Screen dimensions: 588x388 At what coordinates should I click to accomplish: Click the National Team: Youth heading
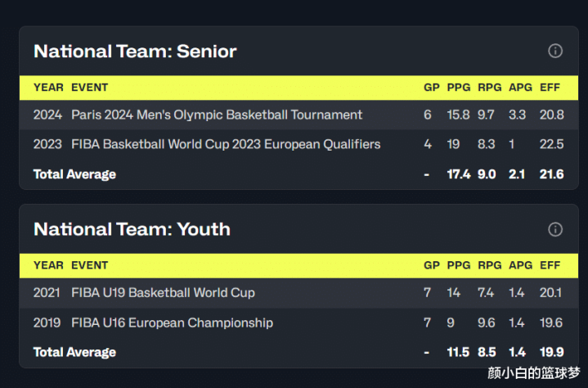[132, 229]
